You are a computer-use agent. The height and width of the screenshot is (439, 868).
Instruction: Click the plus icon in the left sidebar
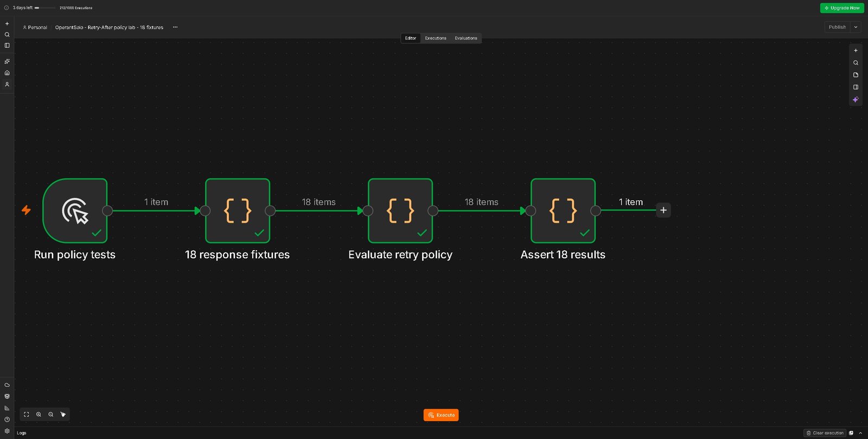coord(7,23)
